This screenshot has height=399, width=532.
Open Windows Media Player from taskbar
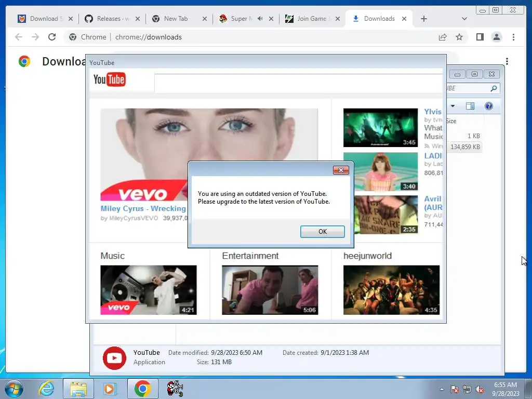(x=110, y=389)
